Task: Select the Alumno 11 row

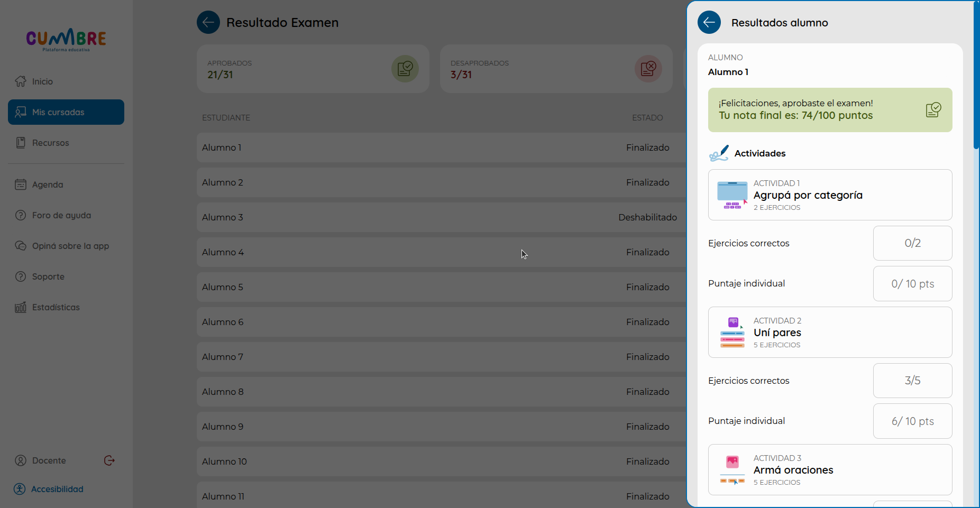Action: pos(442,495)
